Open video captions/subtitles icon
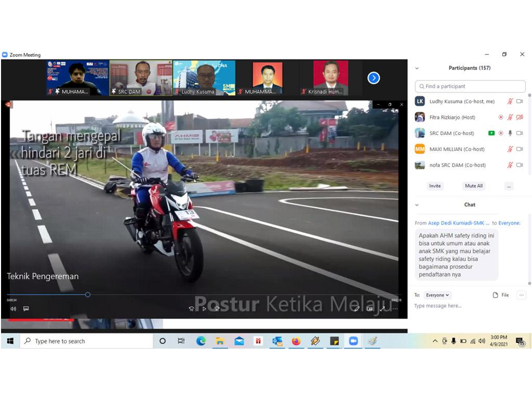 coord(26,309)
